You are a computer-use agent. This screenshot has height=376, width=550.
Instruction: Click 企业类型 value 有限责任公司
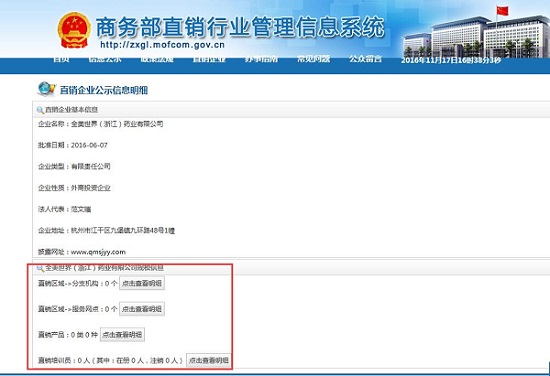point(91,166)
